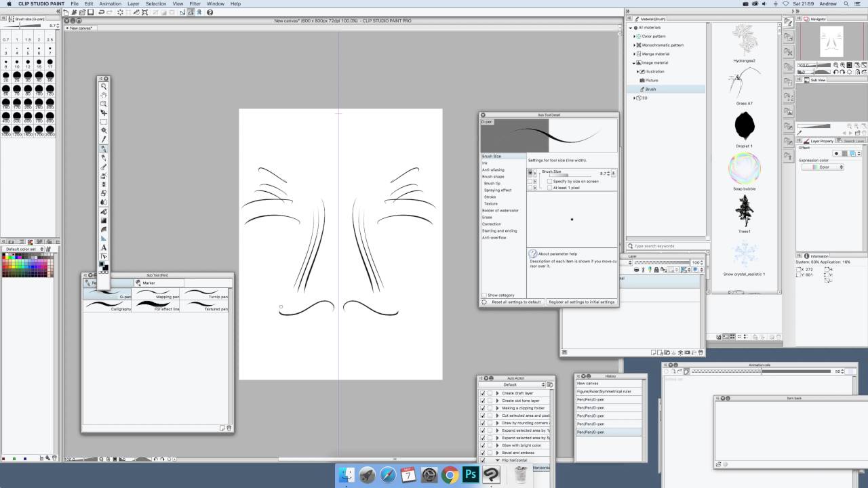Select New canvas in History panel
868x488 pixels.
[608, 383]
